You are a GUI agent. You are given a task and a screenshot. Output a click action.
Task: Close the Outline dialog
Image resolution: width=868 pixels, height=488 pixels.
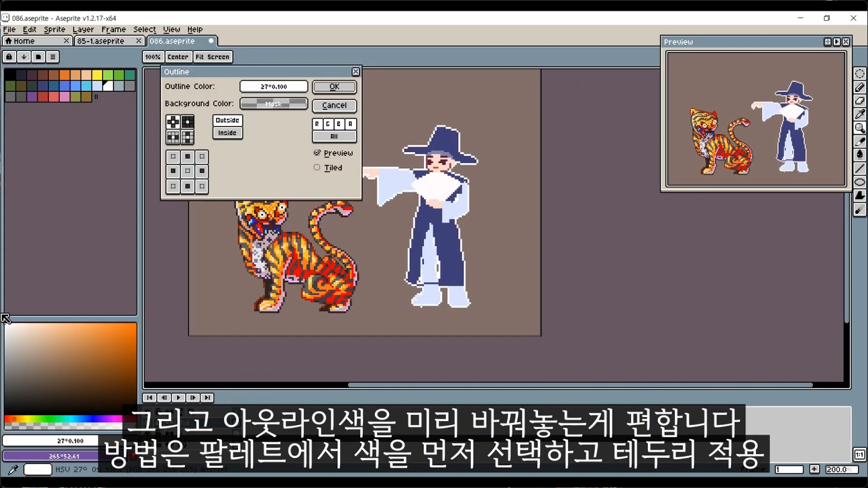coord(356,72)
